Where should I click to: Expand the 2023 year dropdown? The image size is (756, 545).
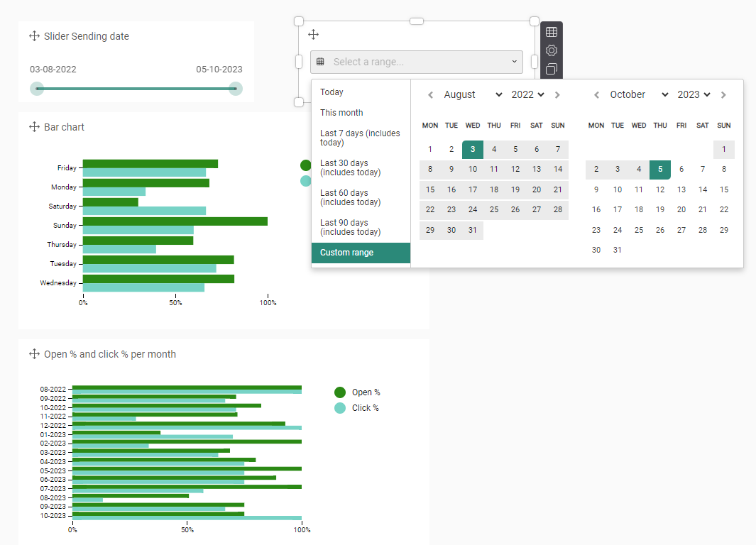tap(694, 94)
